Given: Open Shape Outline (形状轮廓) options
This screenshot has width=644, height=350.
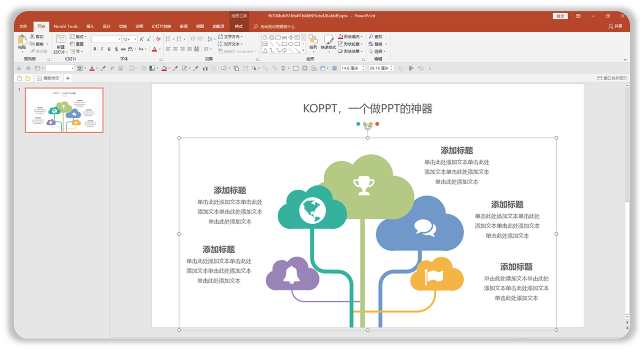Looking at the screenshot, I should [351, 44].
